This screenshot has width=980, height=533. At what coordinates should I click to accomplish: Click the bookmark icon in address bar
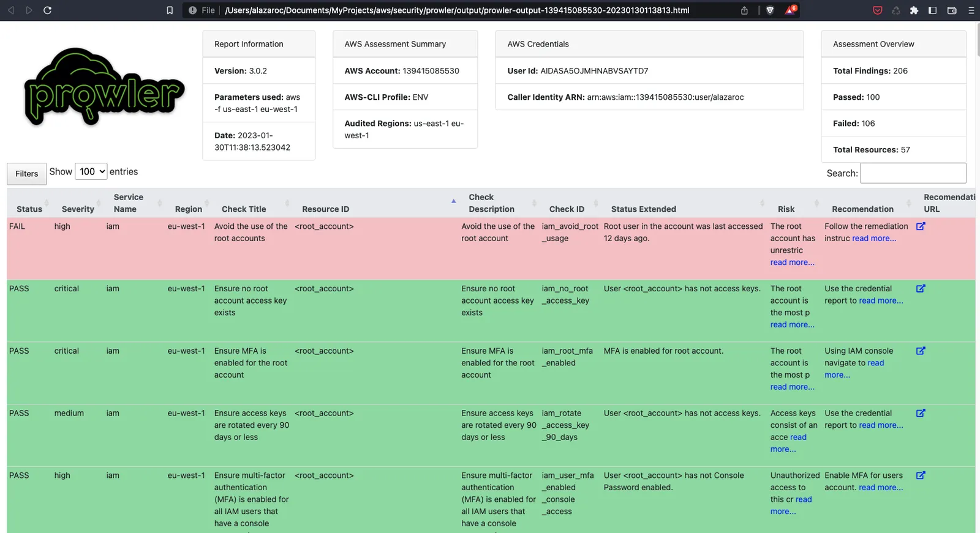click(170, 10)
